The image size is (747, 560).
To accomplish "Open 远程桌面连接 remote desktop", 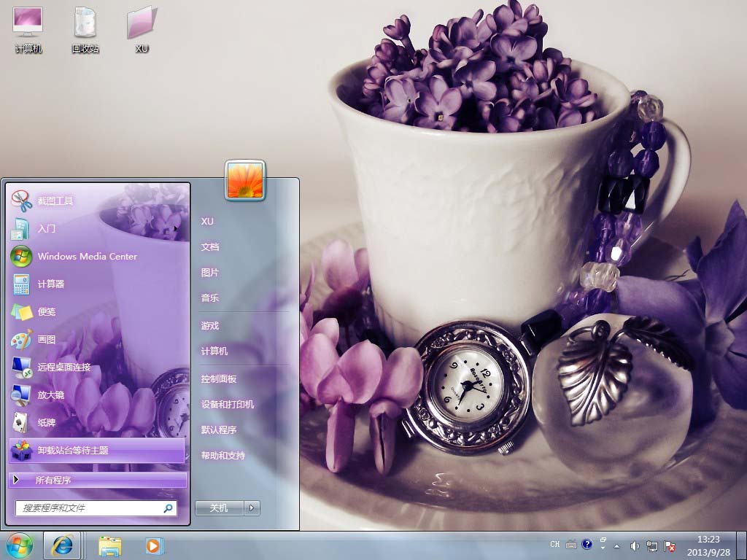I will point(64,367).
